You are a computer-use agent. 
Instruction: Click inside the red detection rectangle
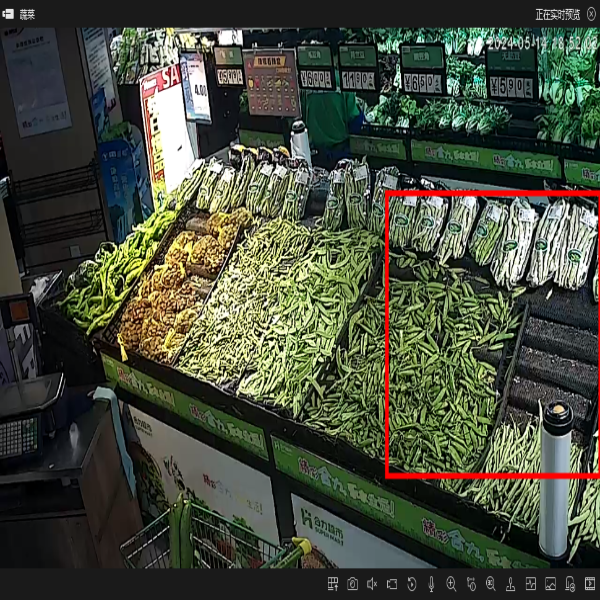coord(490,340)
